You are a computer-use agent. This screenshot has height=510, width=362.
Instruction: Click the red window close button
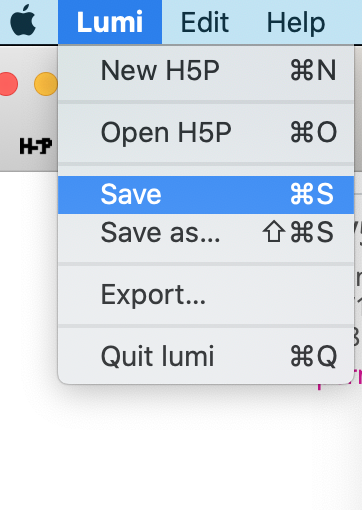coord(8,84)
